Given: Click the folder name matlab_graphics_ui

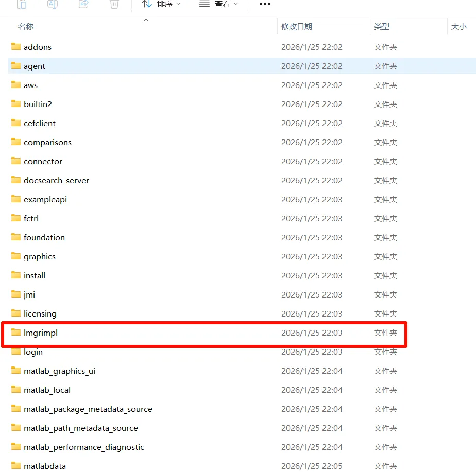Looking at the screenshot, I should pos(60,371).
